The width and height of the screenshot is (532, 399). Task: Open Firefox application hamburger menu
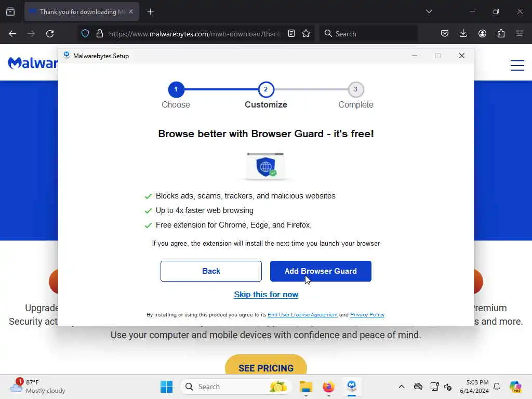pos(520,33)
